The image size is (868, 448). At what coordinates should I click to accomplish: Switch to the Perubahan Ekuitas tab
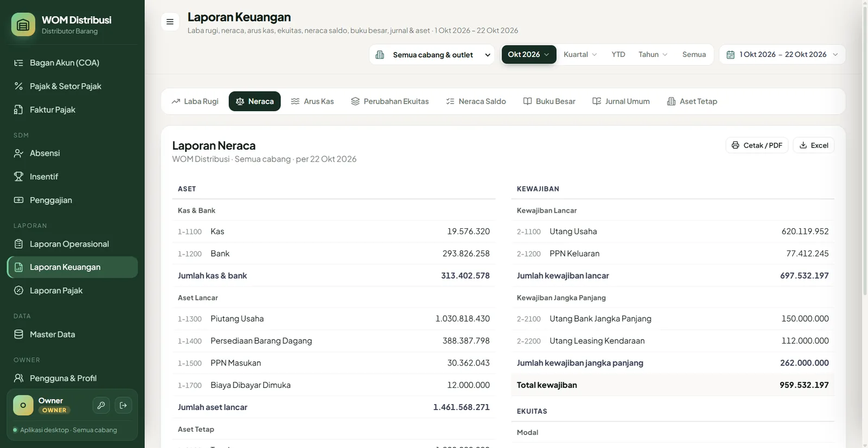pos(390,101)
